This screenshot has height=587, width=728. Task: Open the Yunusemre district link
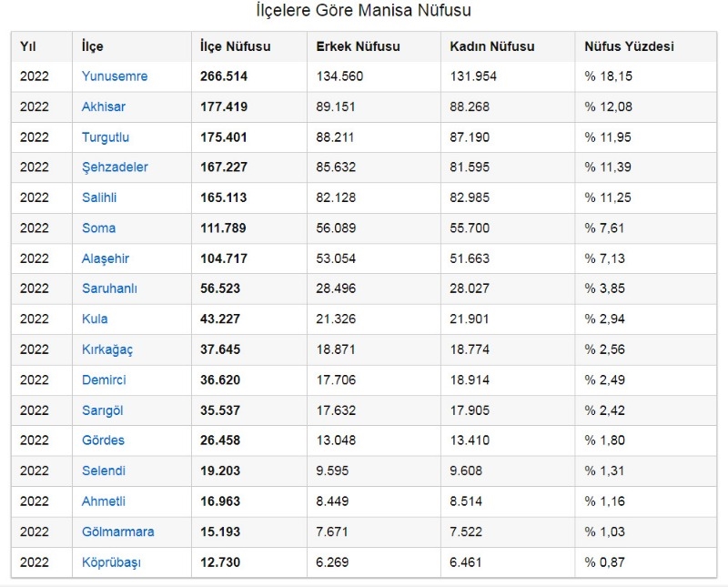(115, 76)
